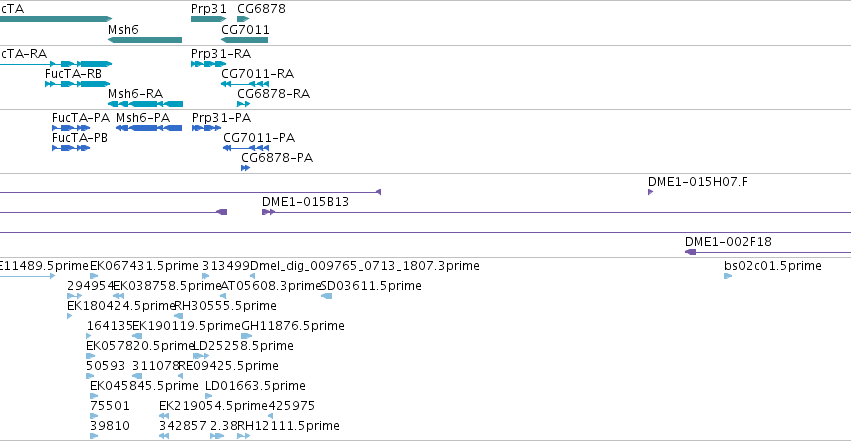Select the Msh6 gene arrow
The image size is (851, 441).
pos(145,40)
